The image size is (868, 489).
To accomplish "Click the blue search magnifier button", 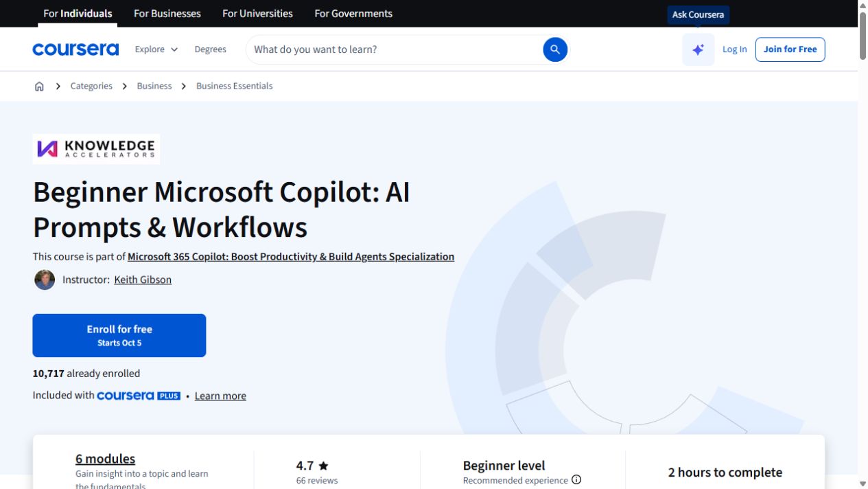I will tap(555, 49).
